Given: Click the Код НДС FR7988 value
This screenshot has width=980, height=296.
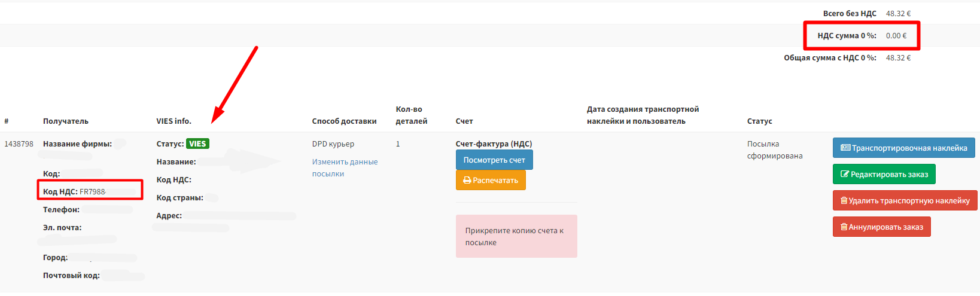Looking at the screenshot, I should (x=92, y=191).
